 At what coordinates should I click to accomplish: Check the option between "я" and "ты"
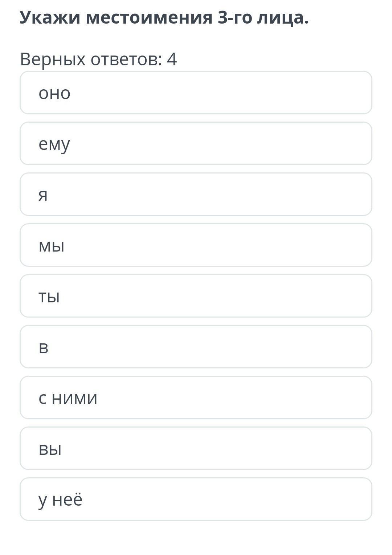pyautogui.click(x=196, y=245)
